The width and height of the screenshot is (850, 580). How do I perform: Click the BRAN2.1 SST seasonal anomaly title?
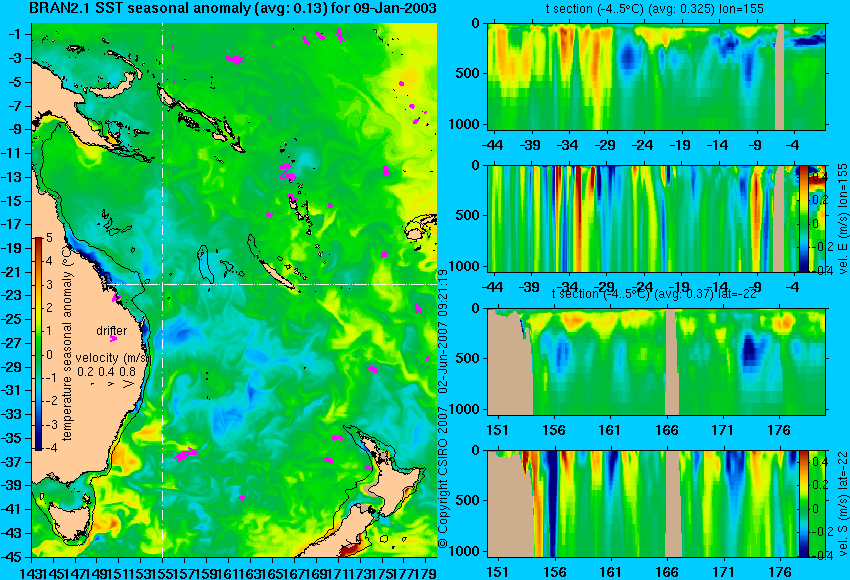232,9
